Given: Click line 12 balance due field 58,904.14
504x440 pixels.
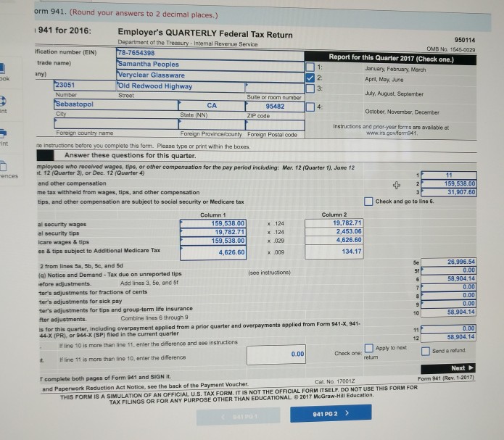Looking at the screenshot, I should coord(448,337).
